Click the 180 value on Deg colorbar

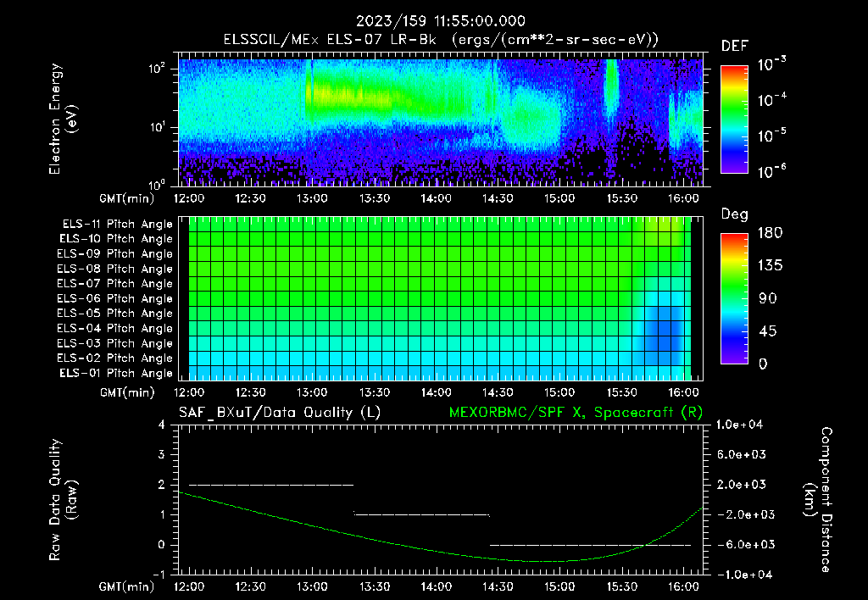pos(770,233)
